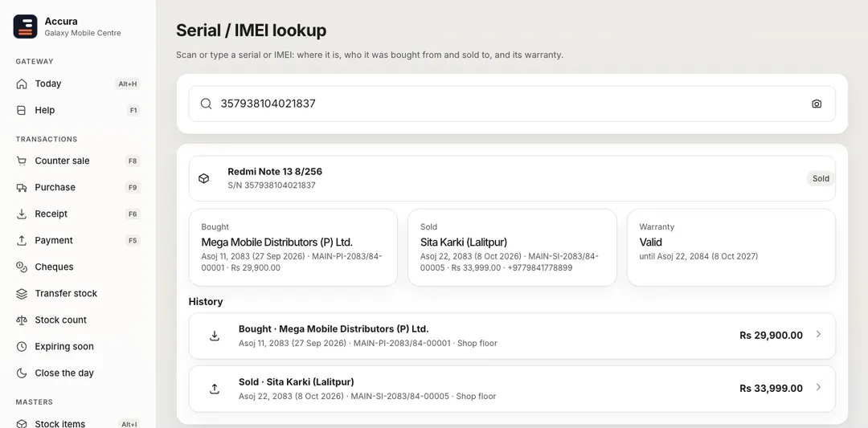Open Stock count page
Viewport: 868px width, 428px height.
pos(78,320)
